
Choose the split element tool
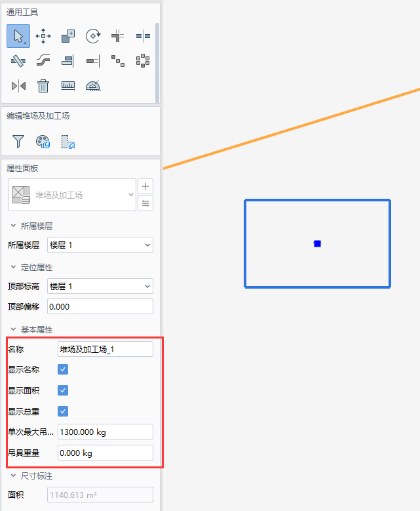[143, 36]
